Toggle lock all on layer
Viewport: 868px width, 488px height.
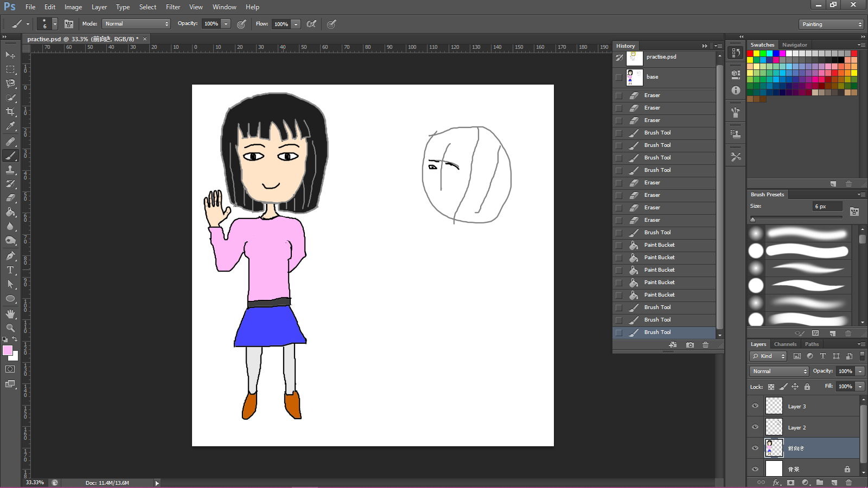pos(807,387)
